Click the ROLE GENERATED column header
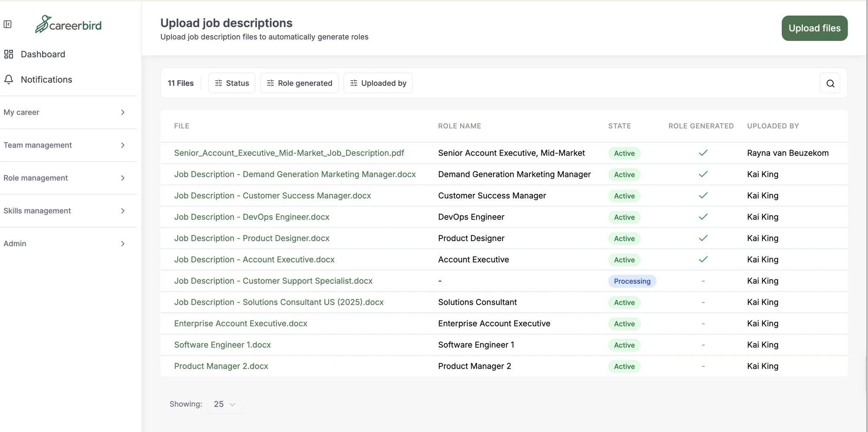 click(701, 126)
